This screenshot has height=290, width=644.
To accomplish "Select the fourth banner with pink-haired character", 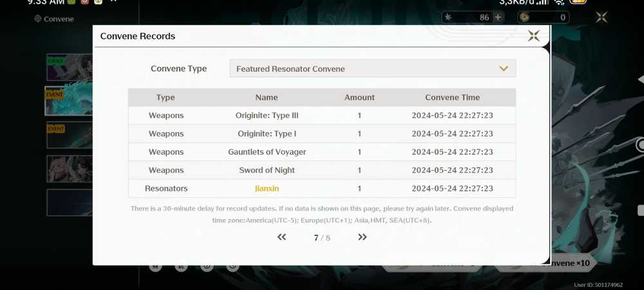I will pyautogui.click(x=70, y=169).
